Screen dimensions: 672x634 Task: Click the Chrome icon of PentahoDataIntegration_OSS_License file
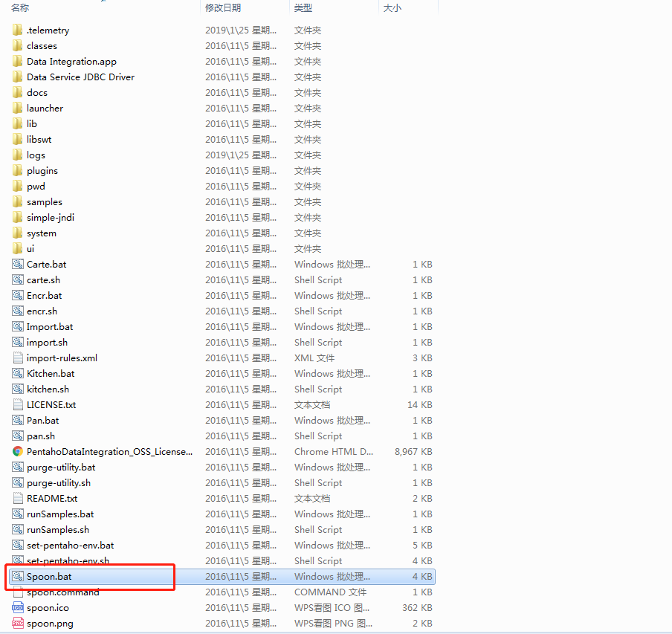(18, 452)
